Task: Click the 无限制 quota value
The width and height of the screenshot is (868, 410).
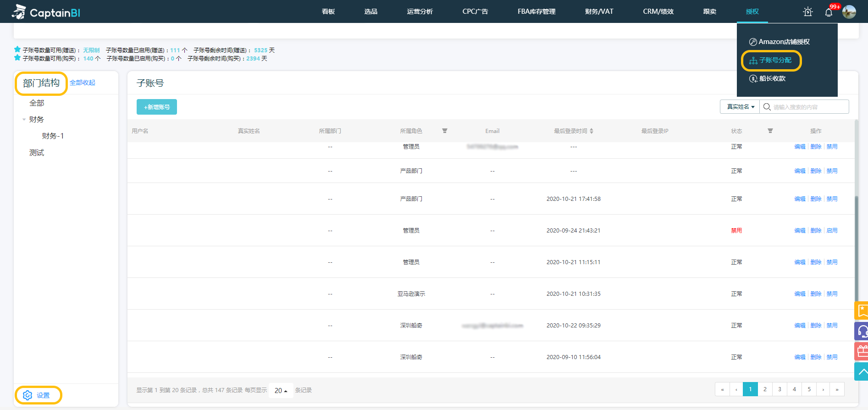Action: coord(91,50)
